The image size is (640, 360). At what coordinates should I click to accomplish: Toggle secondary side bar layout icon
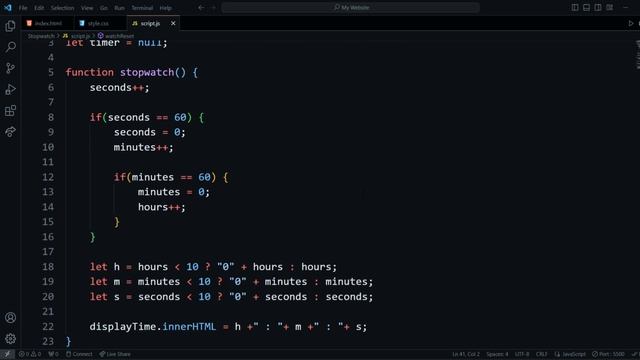598,7
